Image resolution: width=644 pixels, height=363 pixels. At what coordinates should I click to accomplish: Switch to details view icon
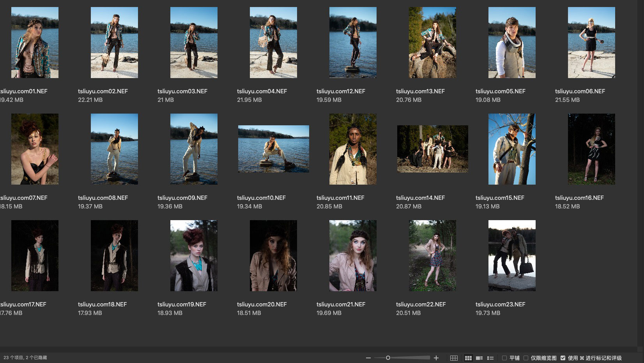[x=479, y=358]
